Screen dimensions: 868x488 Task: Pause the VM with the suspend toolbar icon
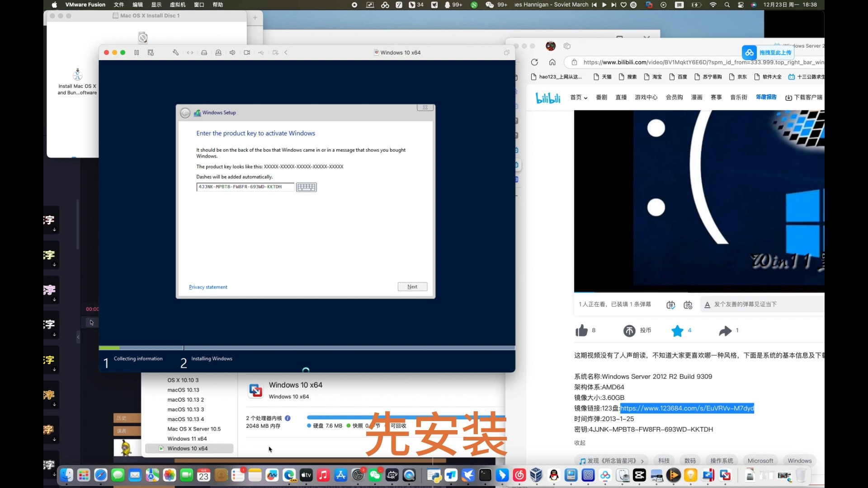pyautogui.click(x=137, y=52)
